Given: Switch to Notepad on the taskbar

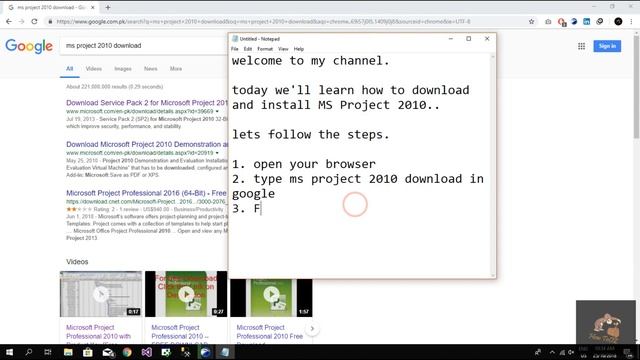Looking at the screenshot, I should (x=225, y=352).
